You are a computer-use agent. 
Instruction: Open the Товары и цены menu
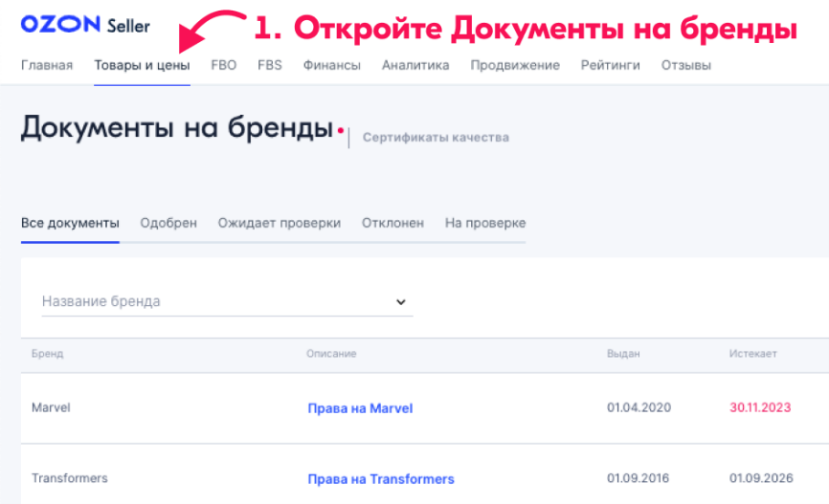click(x=142, y=66)
